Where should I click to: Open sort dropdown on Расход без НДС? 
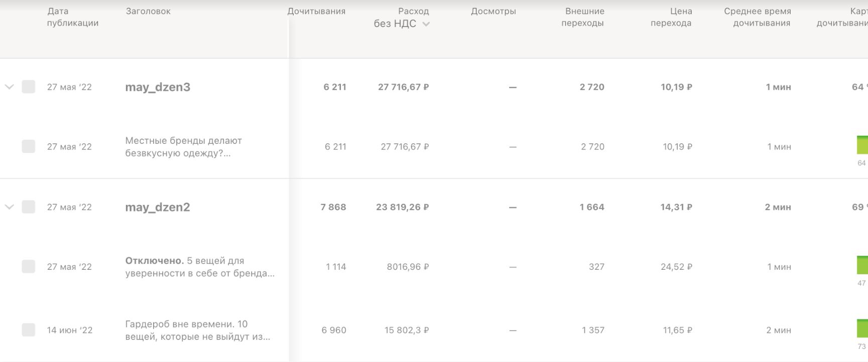[x=426, y=24]
